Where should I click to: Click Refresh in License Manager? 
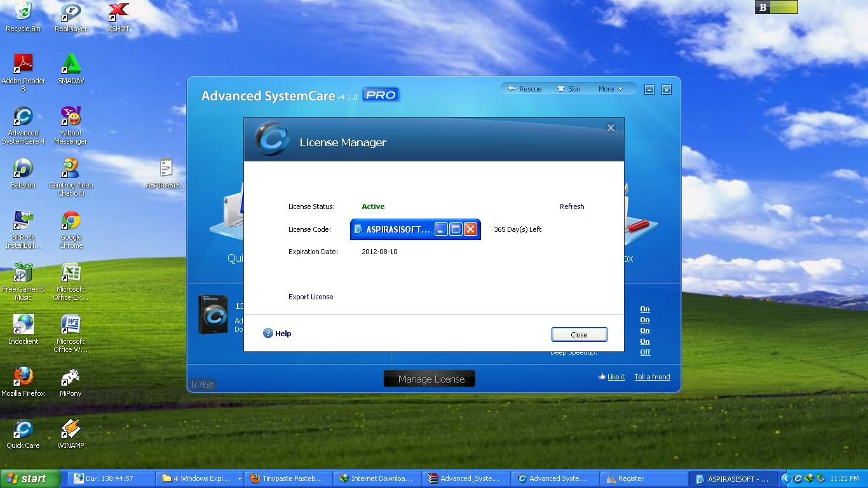[572, 207]
